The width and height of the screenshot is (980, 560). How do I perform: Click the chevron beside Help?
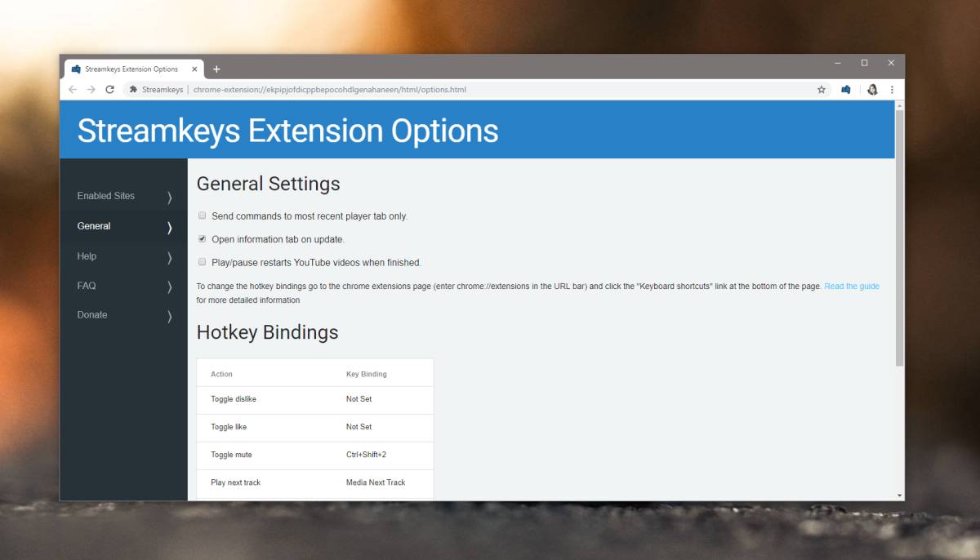click(x=170, y=257)
